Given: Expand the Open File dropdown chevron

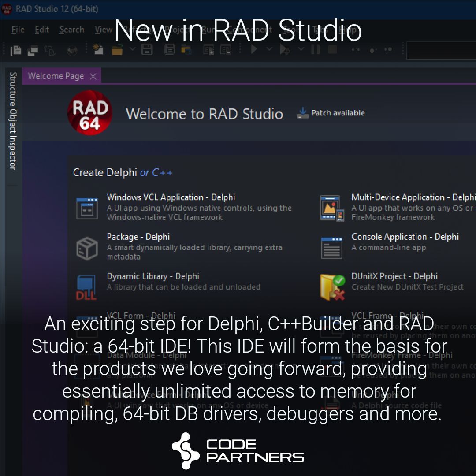Looking at the screenshot, I should [133, 50].
